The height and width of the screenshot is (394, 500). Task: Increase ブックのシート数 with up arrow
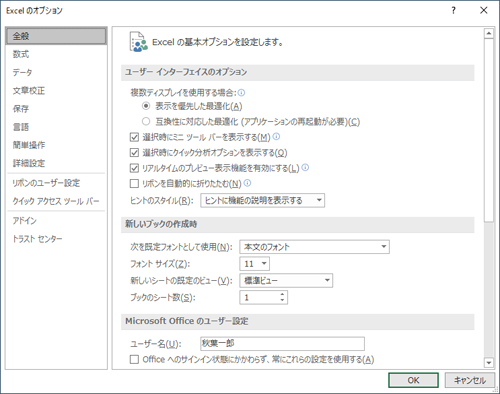pyautogui.click(x=282, y=294)
